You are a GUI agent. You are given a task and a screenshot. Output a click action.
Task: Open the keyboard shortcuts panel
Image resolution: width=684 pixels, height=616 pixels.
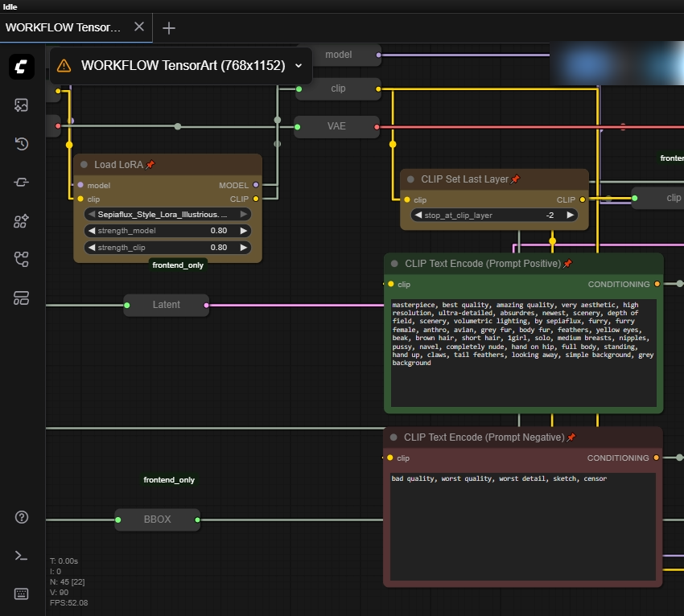pyautogui.click(x=21, y=593)
